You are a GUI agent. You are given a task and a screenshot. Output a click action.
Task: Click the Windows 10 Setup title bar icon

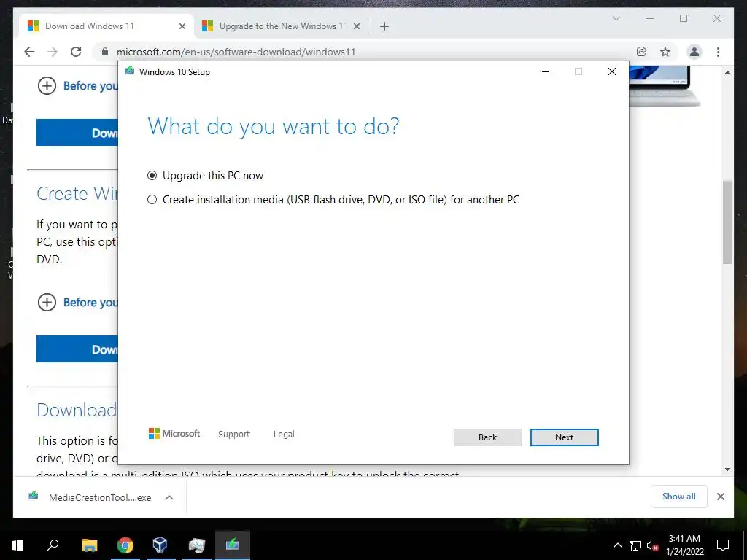pyautogui.click(x=130, y=71)
